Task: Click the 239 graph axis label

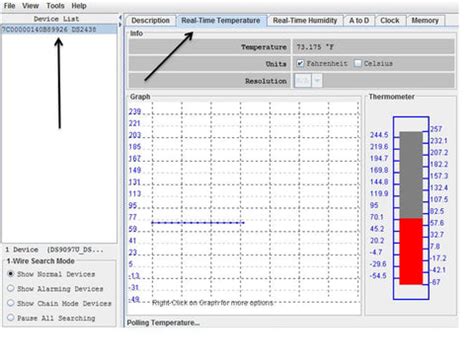Action: 135,111
